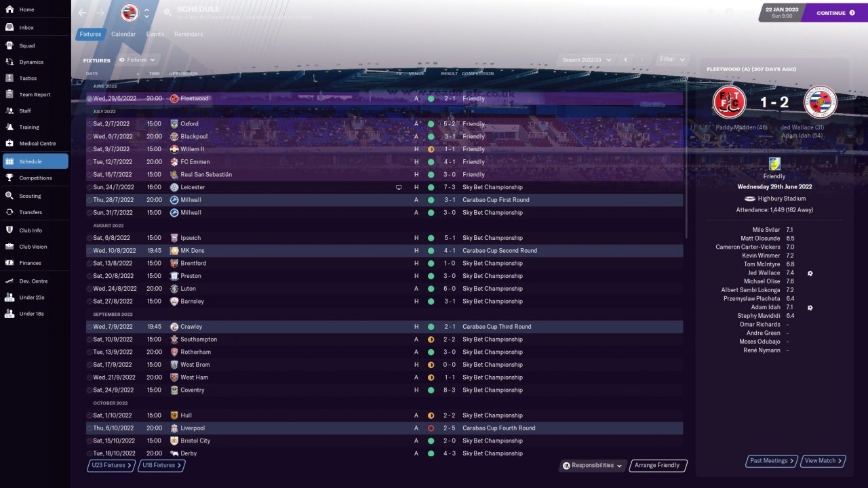Switch to the Calendar tab
This screenshot has height=488, width=868.
[123, 35]
